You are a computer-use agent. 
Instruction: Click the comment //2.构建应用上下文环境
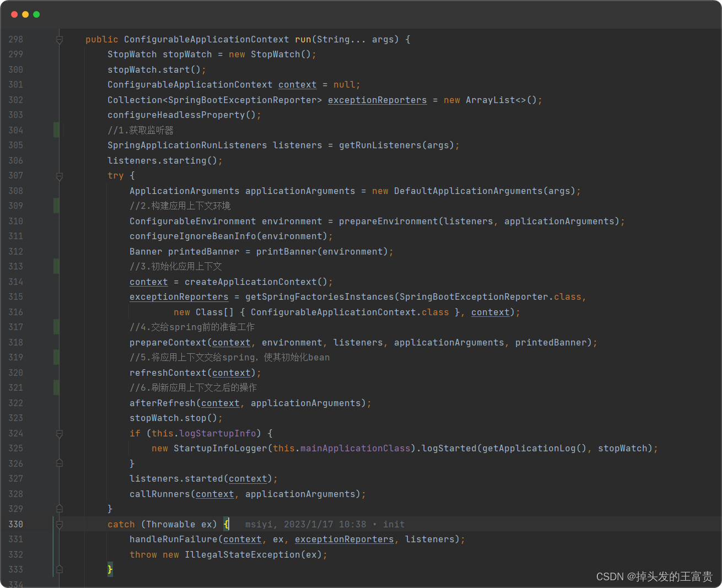click(x=180, y=206)
